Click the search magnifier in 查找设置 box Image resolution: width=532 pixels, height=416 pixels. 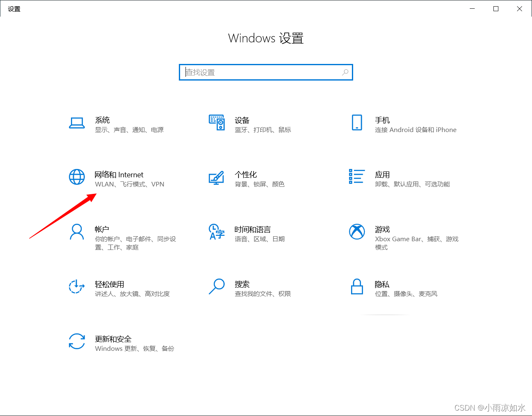point(345,72)
